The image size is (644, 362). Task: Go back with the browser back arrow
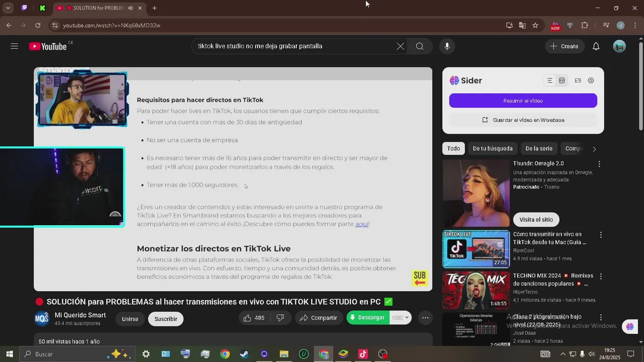tap(9, 25)
